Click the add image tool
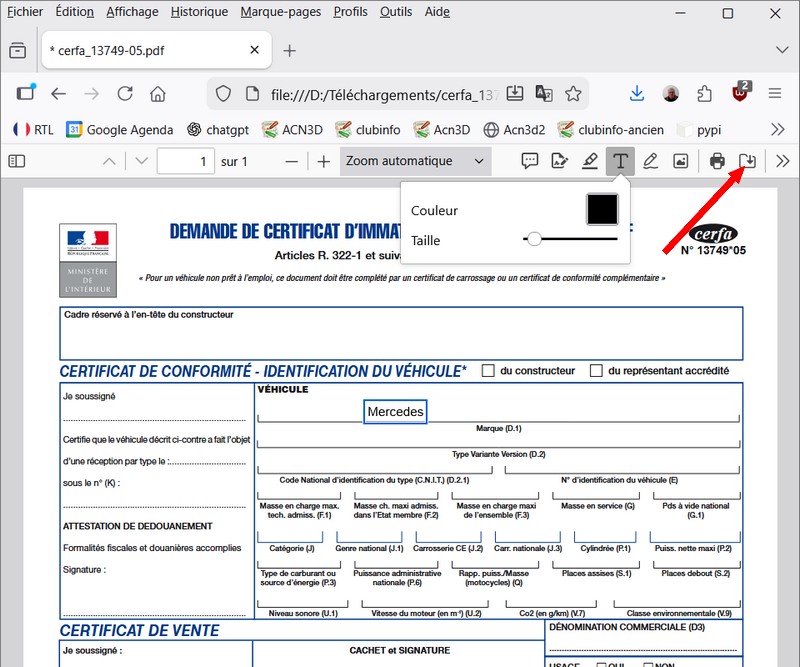 coord(680,161)
